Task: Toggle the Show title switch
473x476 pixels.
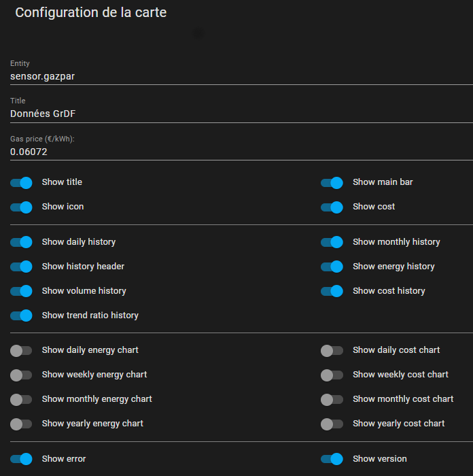Action: pyautogui.click(x=22, y=183)
